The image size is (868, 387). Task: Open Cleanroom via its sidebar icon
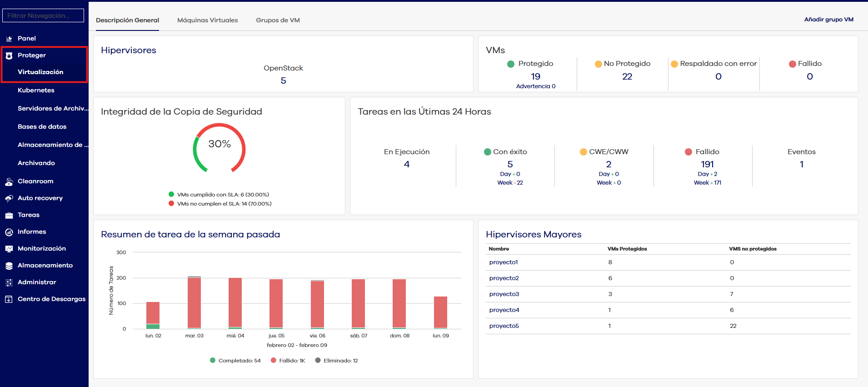coord(9,181)
